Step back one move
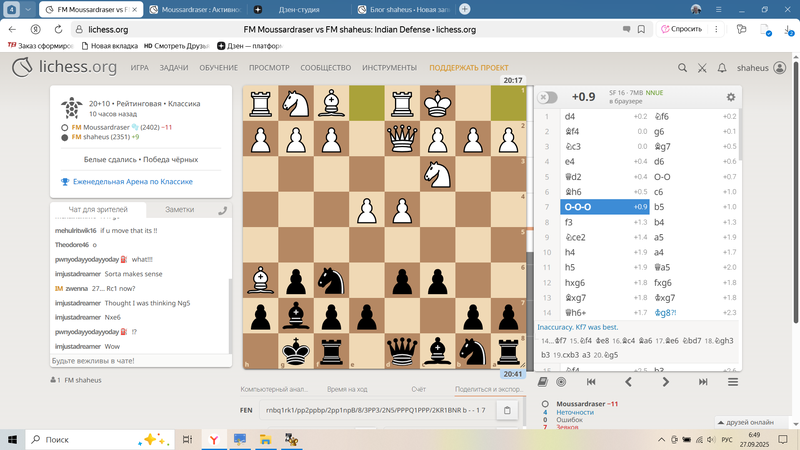Image resolution: width=800 pixels, height=450 pixels. 628,382
